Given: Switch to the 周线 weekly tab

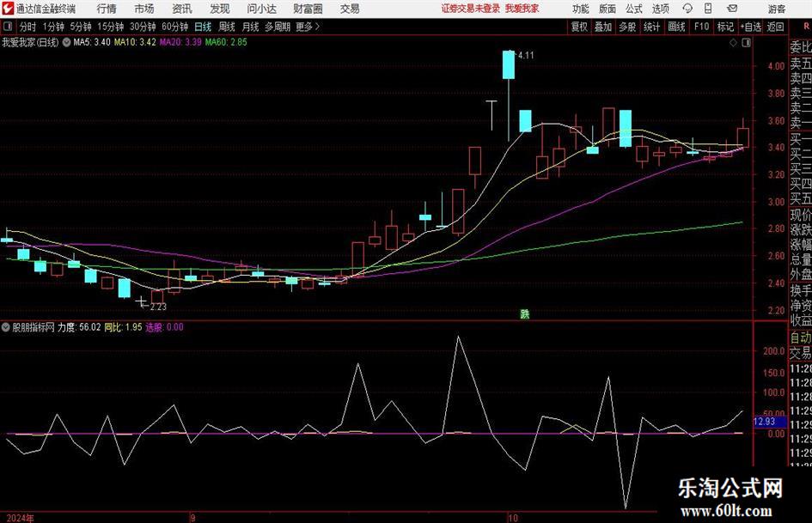Looking at the screenshot, I should [226, 27].
